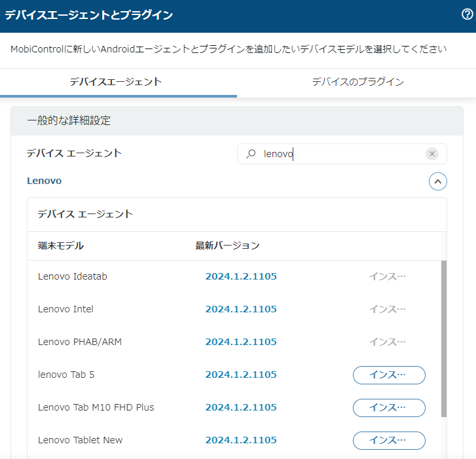Click the device list scrollbar thumb

444,339
